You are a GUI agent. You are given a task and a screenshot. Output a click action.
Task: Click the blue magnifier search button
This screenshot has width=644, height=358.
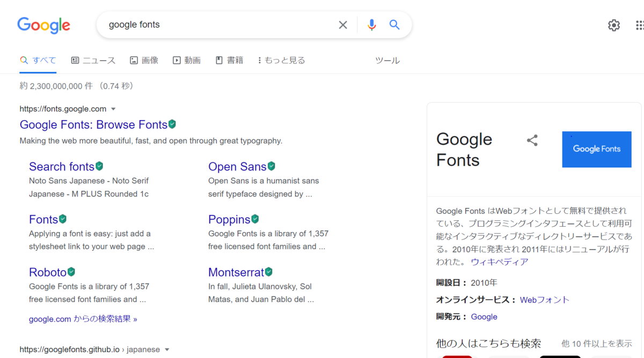click(394, 25)
